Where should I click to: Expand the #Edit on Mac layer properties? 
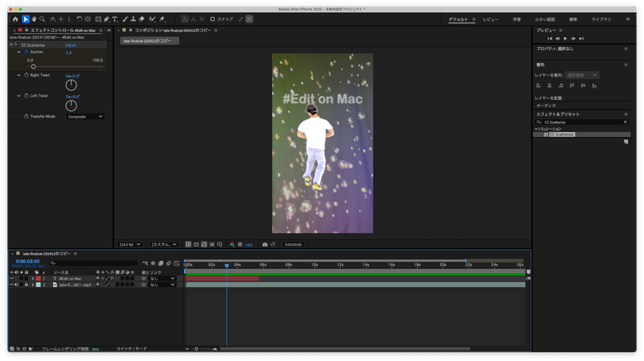point(33,278)
